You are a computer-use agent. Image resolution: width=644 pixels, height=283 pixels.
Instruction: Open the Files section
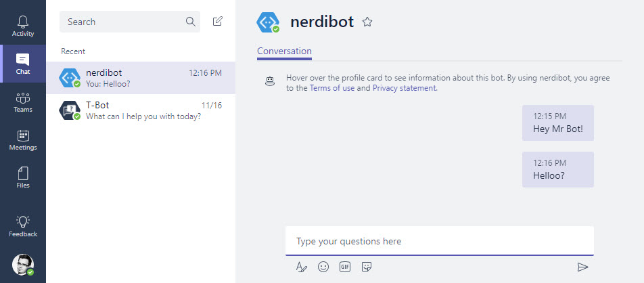23,177
